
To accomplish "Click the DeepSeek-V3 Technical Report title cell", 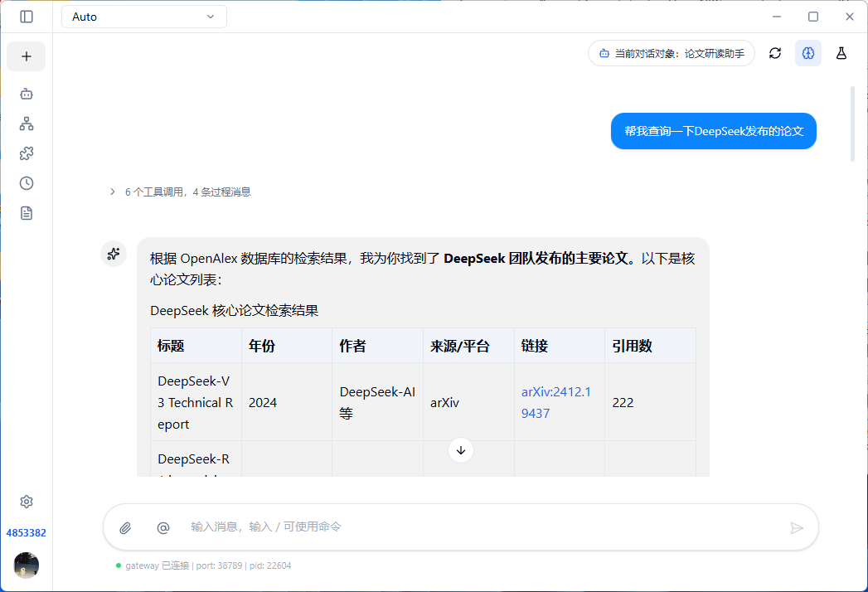I will (x=196, y=403).
